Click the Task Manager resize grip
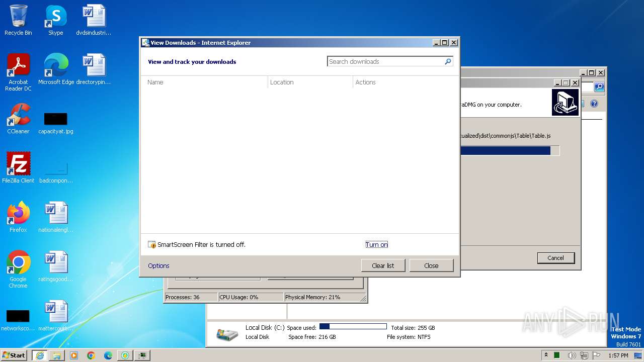Viewport: 644px width, 362px height. [x=363, y=298]
